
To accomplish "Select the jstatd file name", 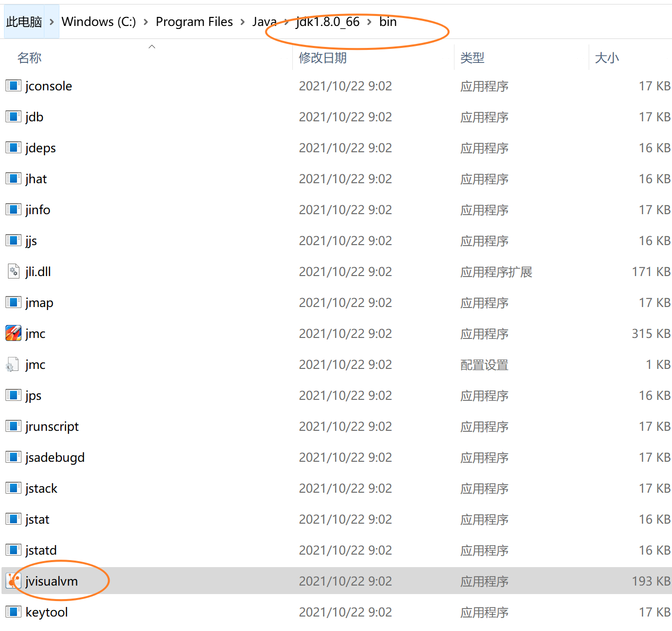I will [x=41, y=550].
